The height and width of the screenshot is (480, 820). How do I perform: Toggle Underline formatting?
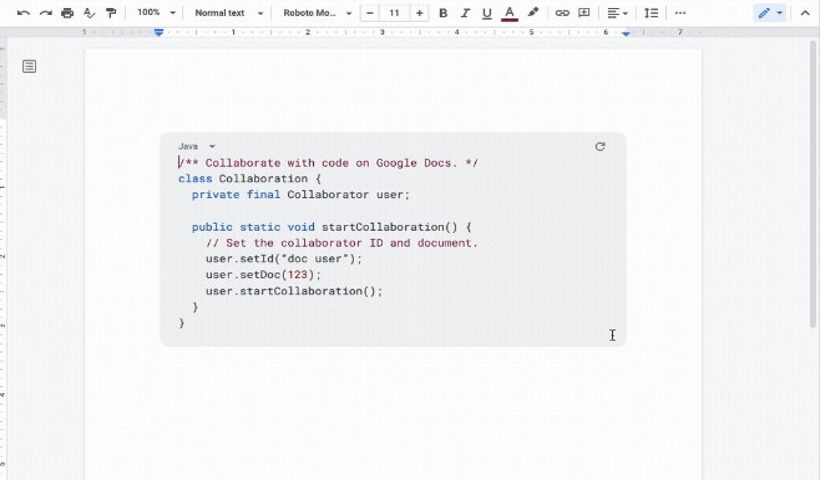point(487,13)
